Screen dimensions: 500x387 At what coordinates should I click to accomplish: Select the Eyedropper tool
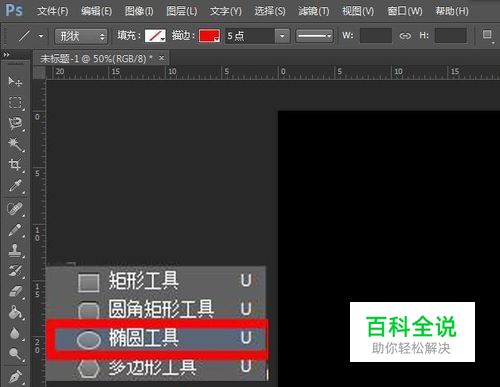pos(15,186)
